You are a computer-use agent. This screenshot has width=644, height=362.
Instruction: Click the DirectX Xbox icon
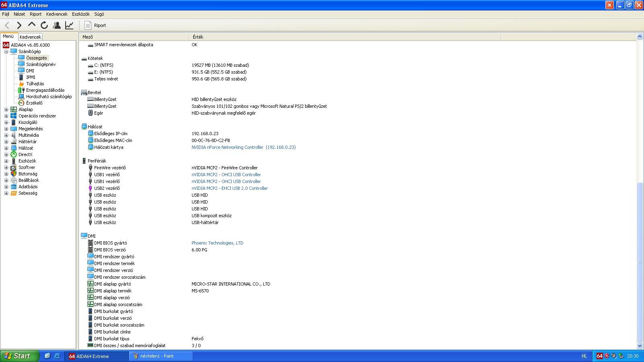14,154
